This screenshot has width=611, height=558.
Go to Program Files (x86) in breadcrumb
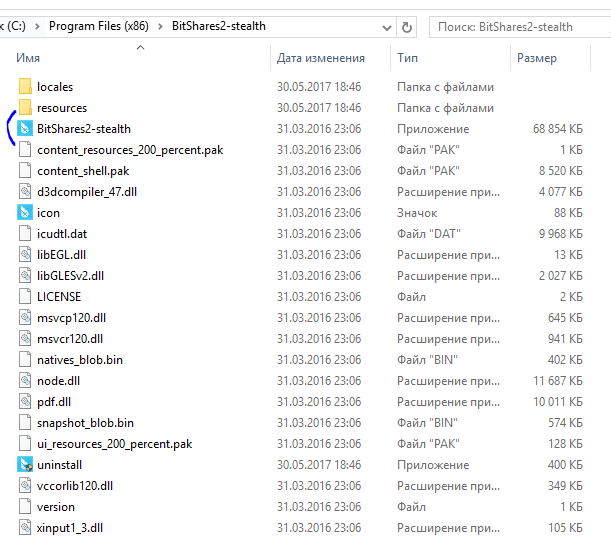pyautogui.click(x=99, y=26)
